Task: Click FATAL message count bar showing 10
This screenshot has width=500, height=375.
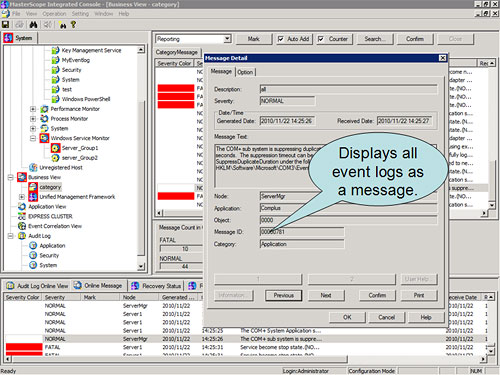Action: (x=182, y=249)
